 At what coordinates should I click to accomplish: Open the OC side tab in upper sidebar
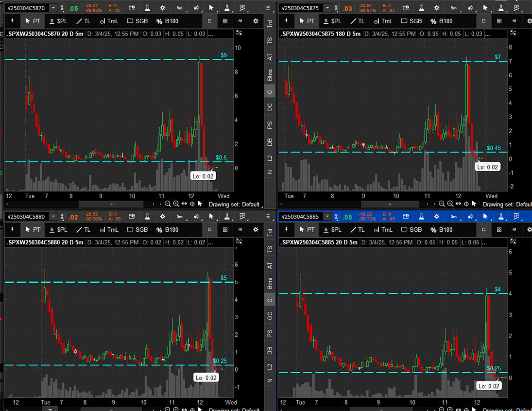click(270, 107)
